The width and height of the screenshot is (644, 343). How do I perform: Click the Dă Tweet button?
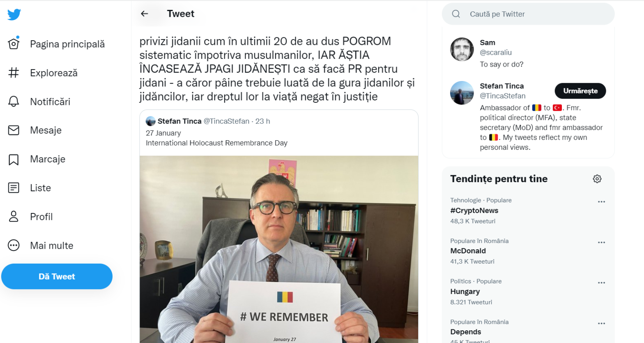[57, 276]
